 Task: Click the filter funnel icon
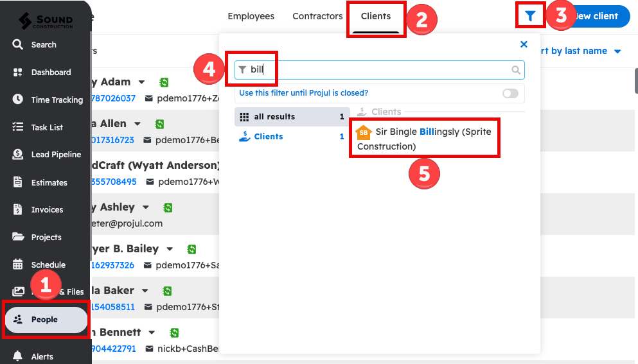point(530,16)
